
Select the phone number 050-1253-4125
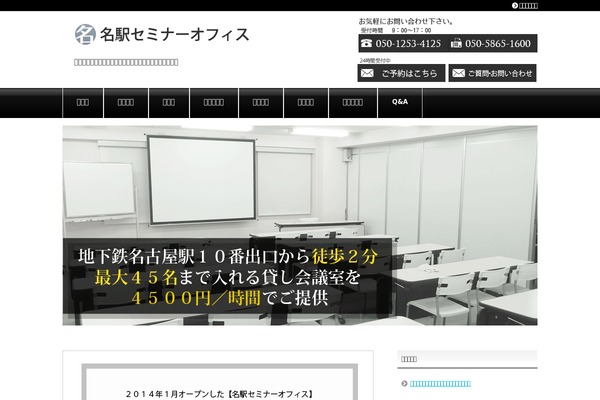point(408,44)
